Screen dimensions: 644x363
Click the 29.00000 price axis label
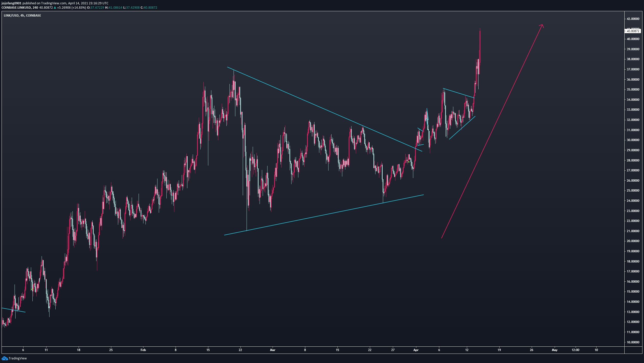point(633,150)
